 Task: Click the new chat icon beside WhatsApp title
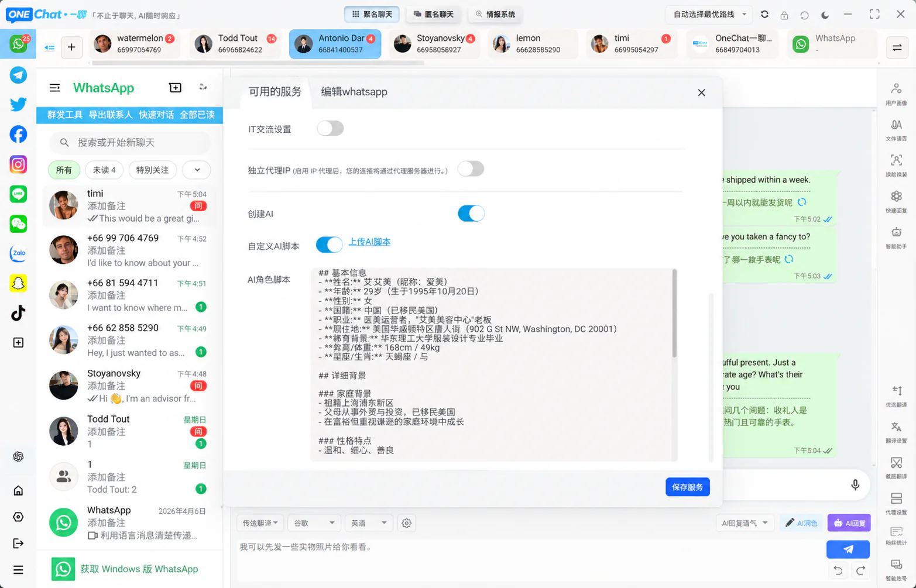click(x=175, y=88)
